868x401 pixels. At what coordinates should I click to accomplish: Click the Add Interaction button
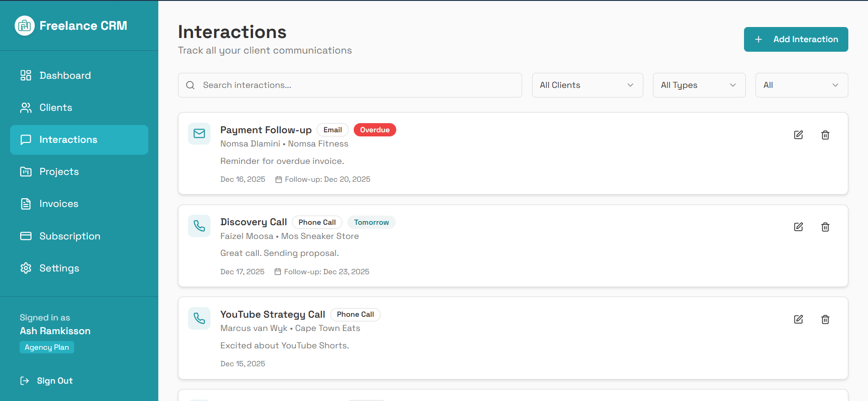click(796, 39)
